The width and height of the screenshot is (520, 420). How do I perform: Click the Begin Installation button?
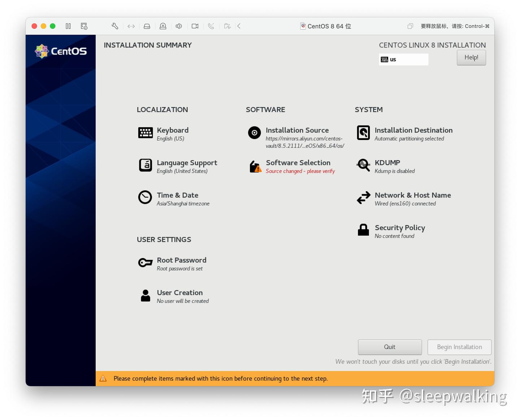459,347
